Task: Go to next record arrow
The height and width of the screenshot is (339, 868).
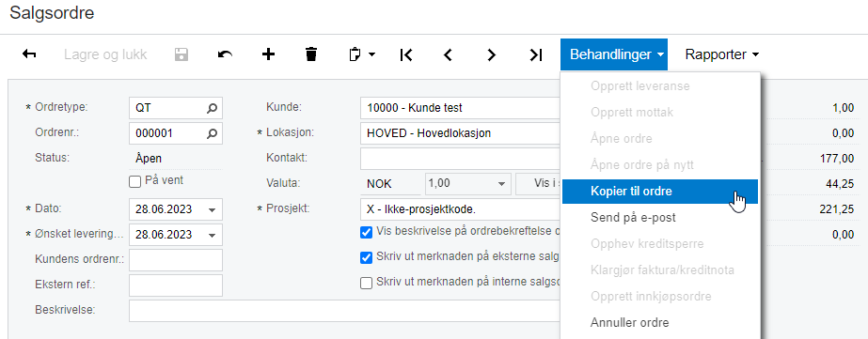Action: (x=491, y=54)
